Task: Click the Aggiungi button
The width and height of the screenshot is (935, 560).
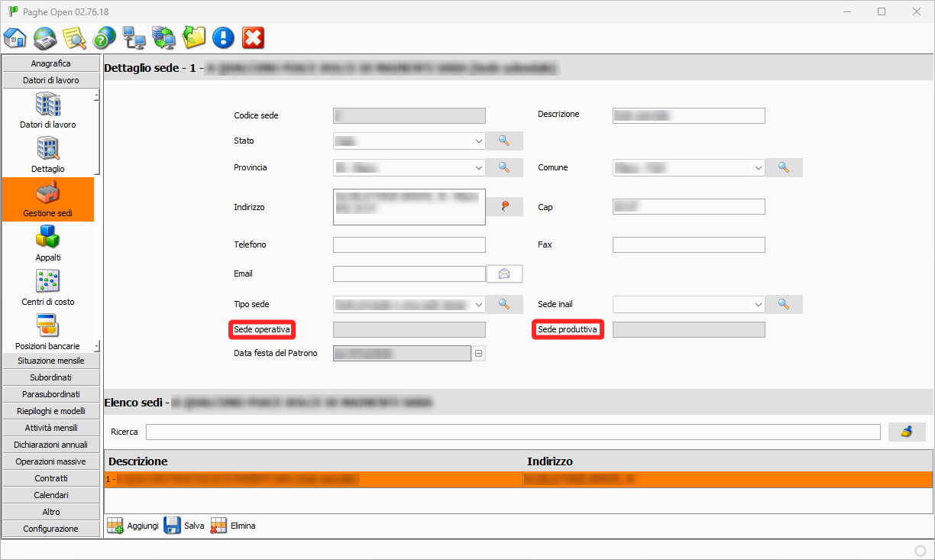Action: pos(133,526)
